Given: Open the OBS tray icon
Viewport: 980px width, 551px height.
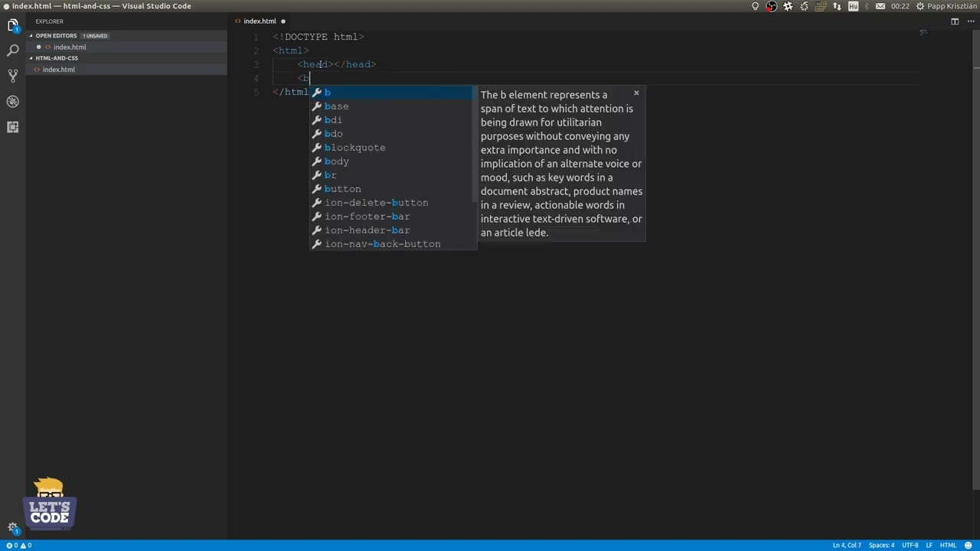Looking at the screenshot, I should (x=772, y=6).
